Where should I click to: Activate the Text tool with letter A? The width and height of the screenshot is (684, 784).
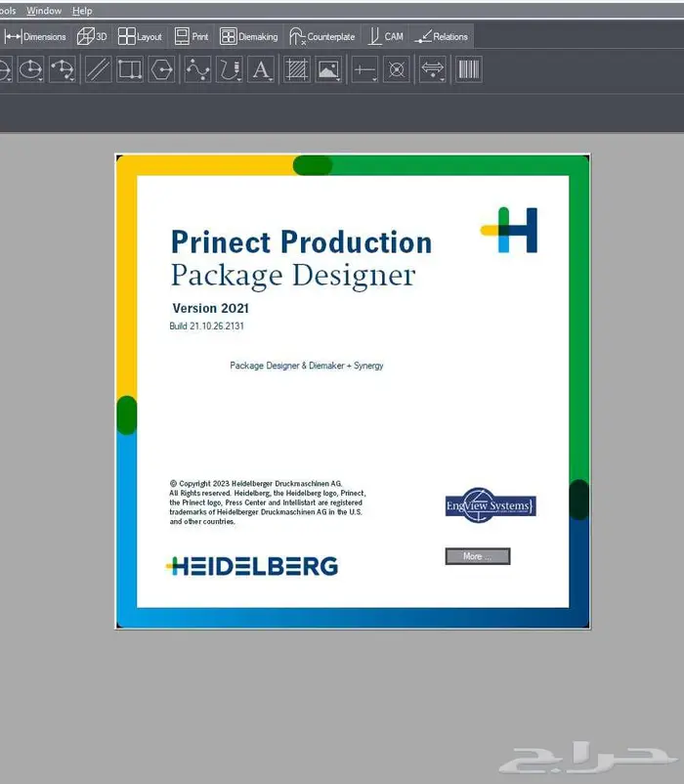pyautogui.click(x=261, y=70)
